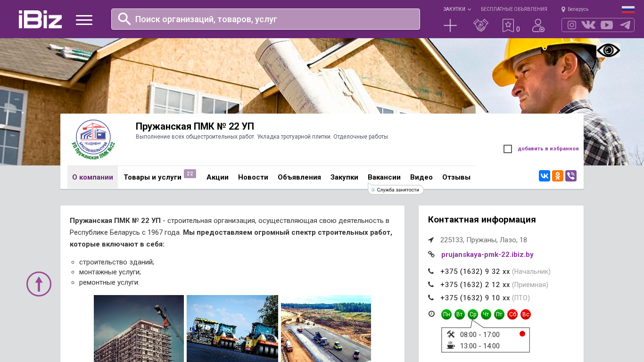Click the address arrow icon

(x=431, y=240)
